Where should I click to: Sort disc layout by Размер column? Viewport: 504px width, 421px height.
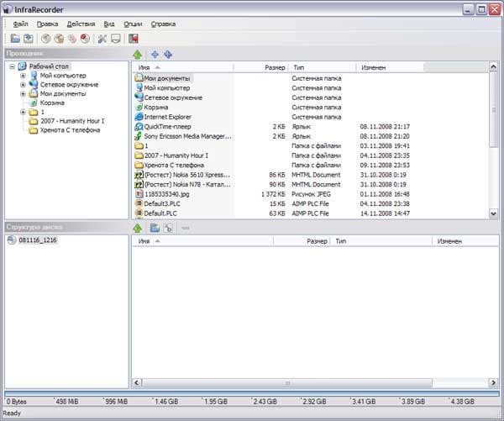point(302,241)
